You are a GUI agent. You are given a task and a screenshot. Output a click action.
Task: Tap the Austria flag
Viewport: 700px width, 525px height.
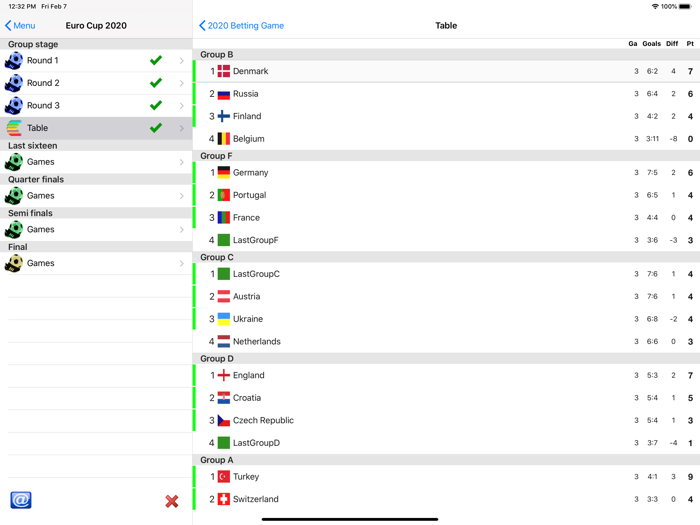(x=224, y=296)
